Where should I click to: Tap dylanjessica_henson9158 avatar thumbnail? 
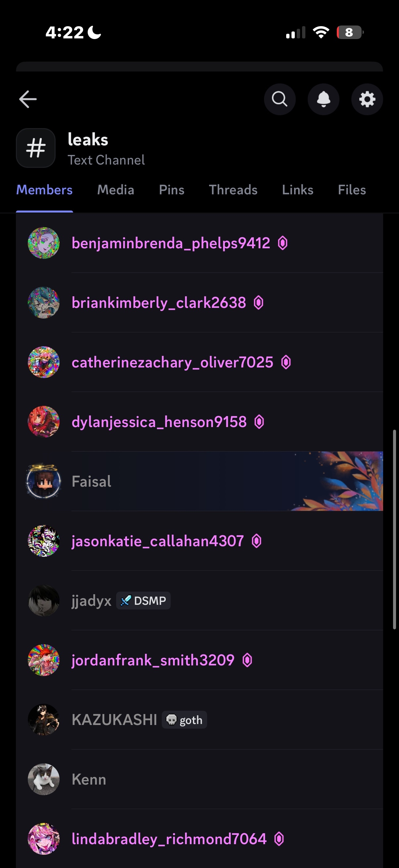coord(43,421)
